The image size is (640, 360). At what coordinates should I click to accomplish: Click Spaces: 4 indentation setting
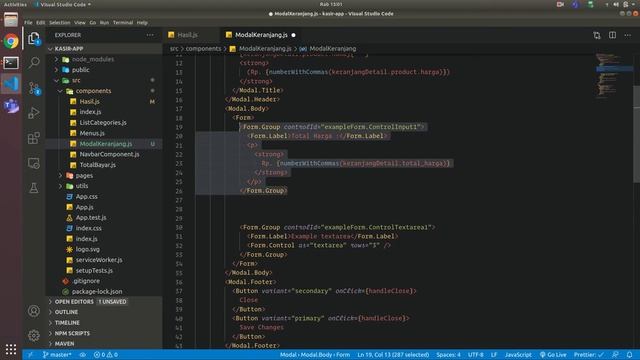click(448, 355)
